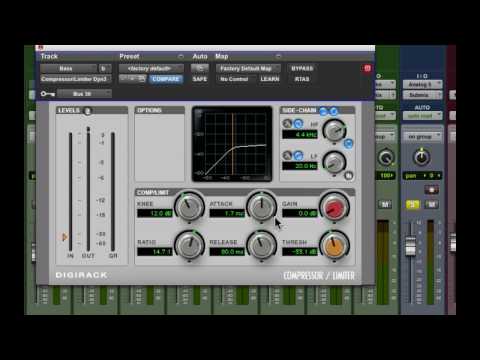The height and width of the screenshot is (360, 480).
Task: Click the 100 pan value on green channel
Action: (386, 175)
